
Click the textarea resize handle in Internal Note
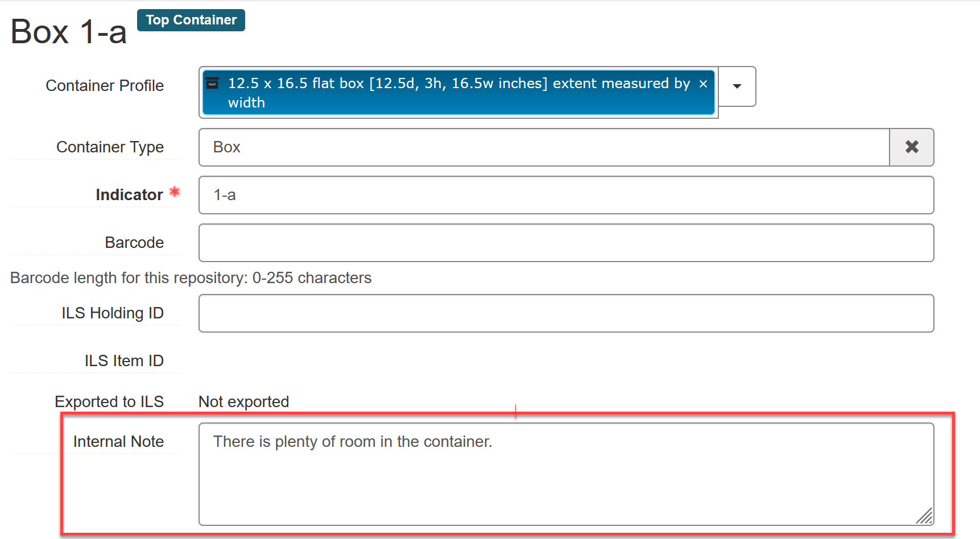coord(924,516)
